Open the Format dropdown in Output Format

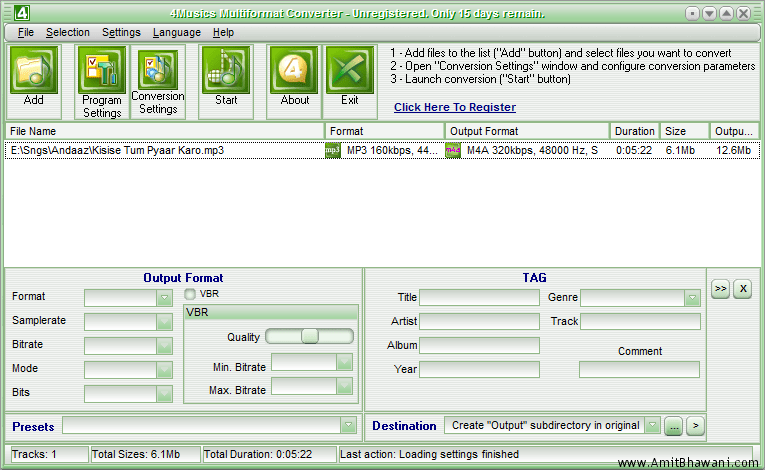164,297
